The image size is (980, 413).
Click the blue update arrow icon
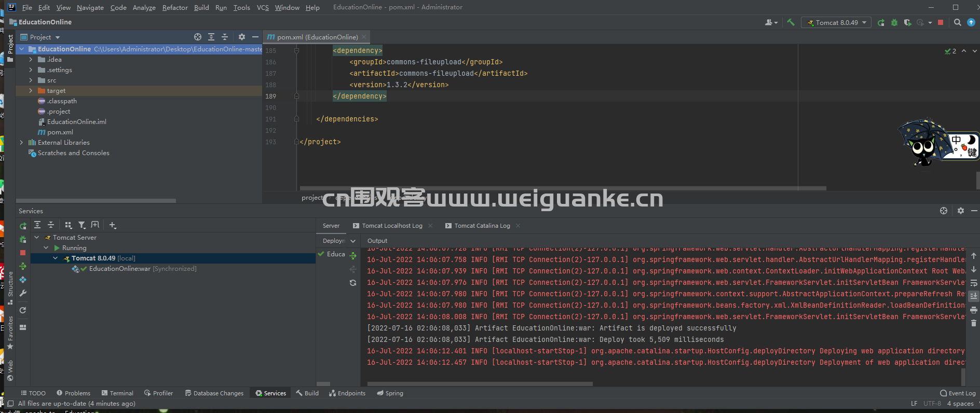pos(971,22)
